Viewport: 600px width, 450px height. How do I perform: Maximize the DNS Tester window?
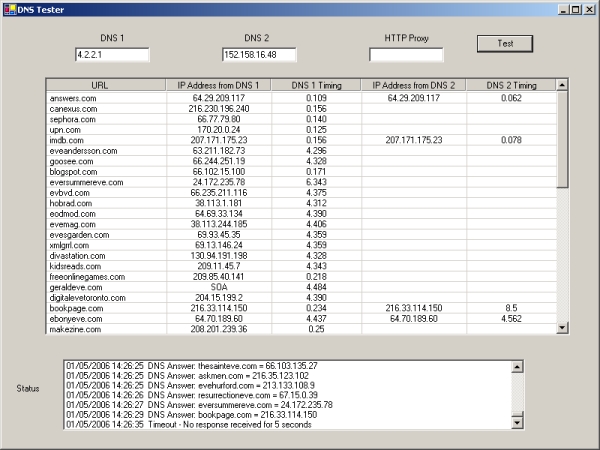[575, 10]
